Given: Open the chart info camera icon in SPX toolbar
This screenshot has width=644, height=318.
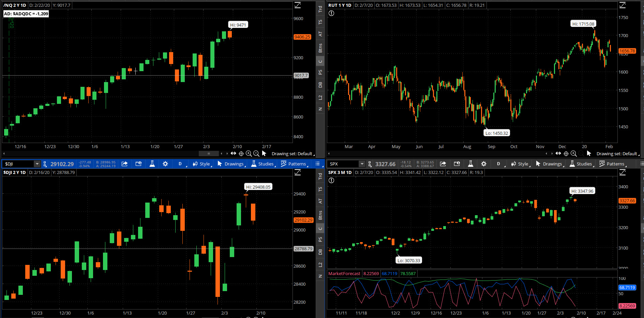Looking at the screenshot, I should coord(457,164).
